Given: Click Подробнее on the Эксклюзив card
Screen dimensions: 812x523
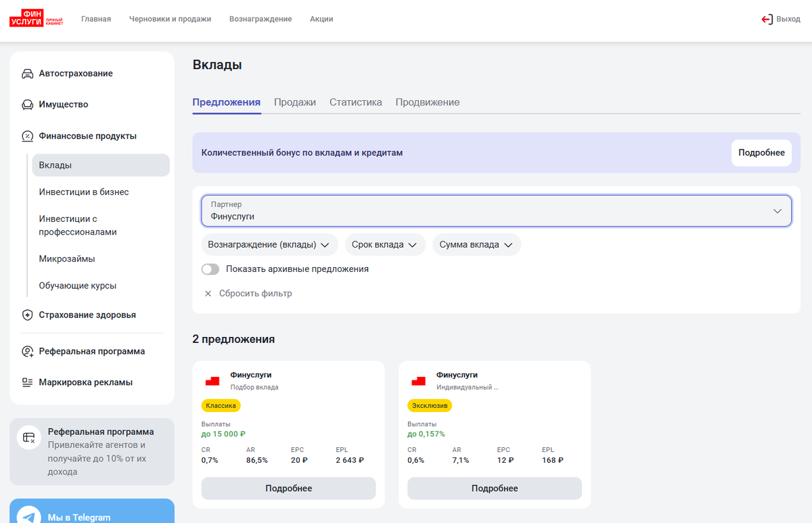Looking at the screenshot, I should [495, 488].
